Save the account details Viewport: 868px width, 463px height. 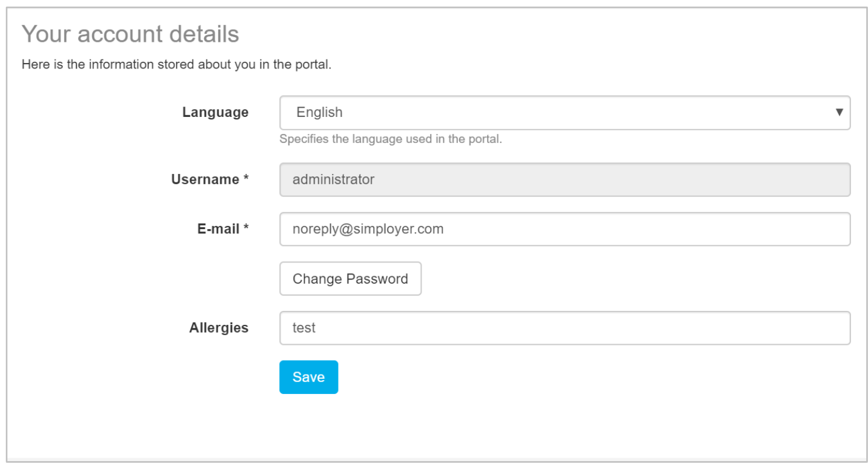pos(308,377)
